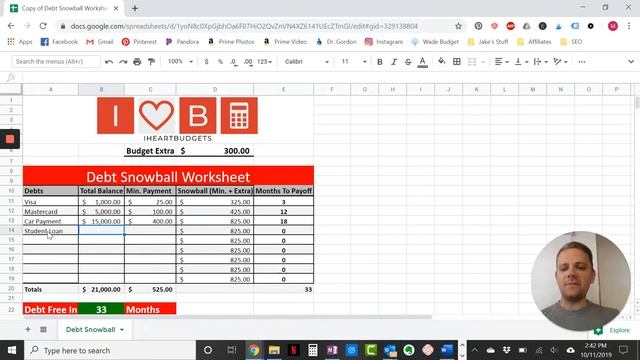
Task: Select the Paint format tool
Action: click(x=151, y=62)
